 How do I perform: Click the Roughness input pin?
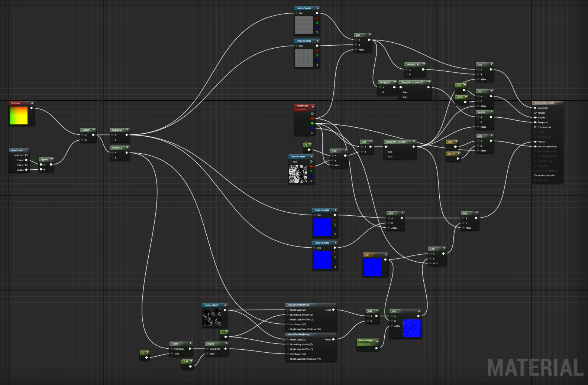tap(535, 123)
